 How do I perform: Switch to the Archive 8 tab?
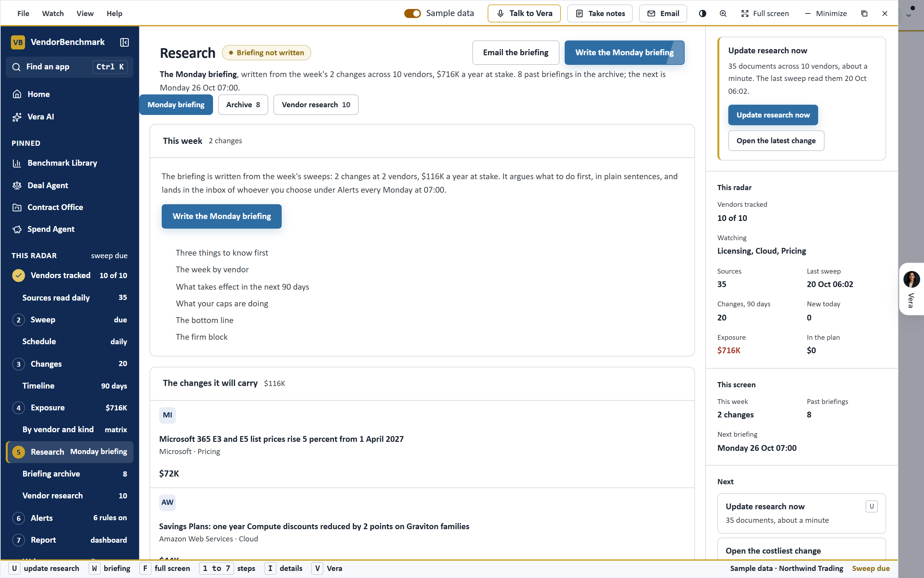pyautogui.click(x=243, y=105)
